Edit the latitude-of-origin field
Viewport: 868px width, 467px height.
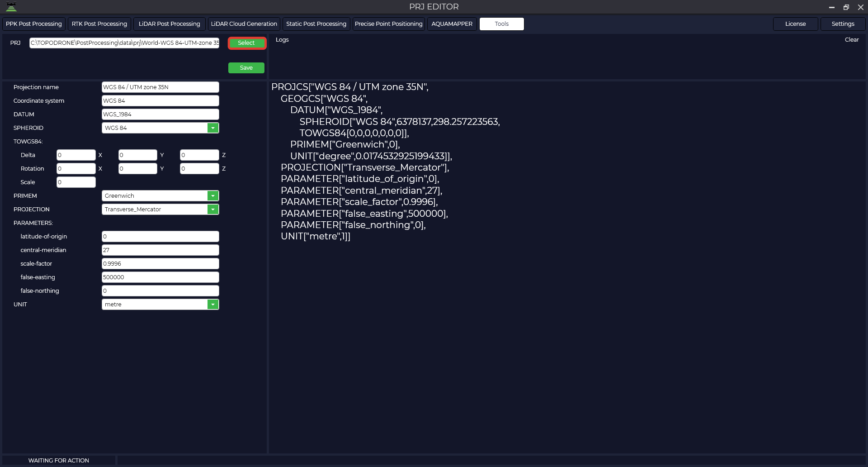coord(160,237)
